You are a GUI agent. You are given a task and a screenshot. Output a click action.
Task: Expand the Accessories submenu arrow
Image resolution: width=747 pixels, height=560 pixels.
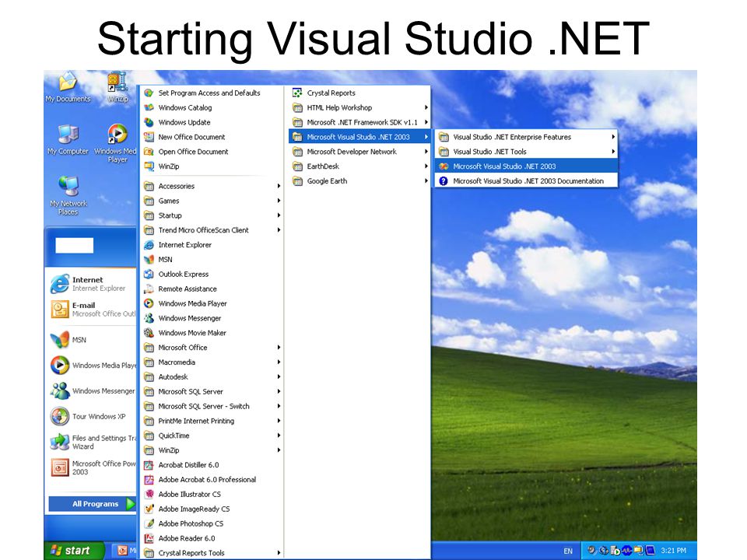(279, 186)
